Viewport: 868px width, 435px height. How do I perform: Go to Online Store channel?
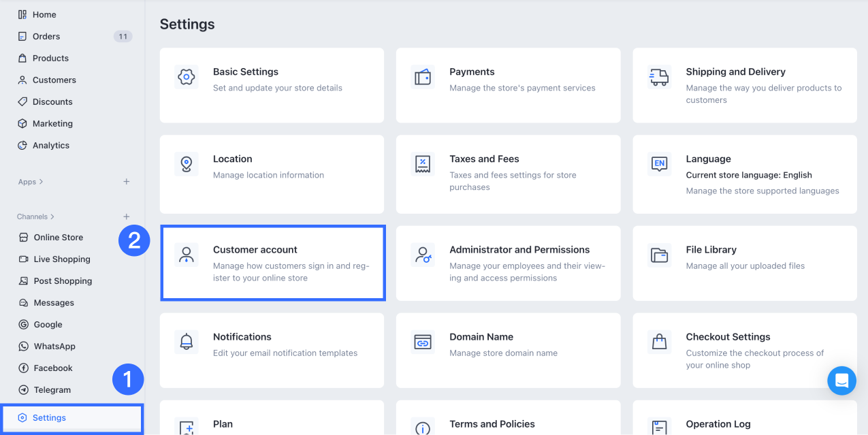tap(59, 238)
